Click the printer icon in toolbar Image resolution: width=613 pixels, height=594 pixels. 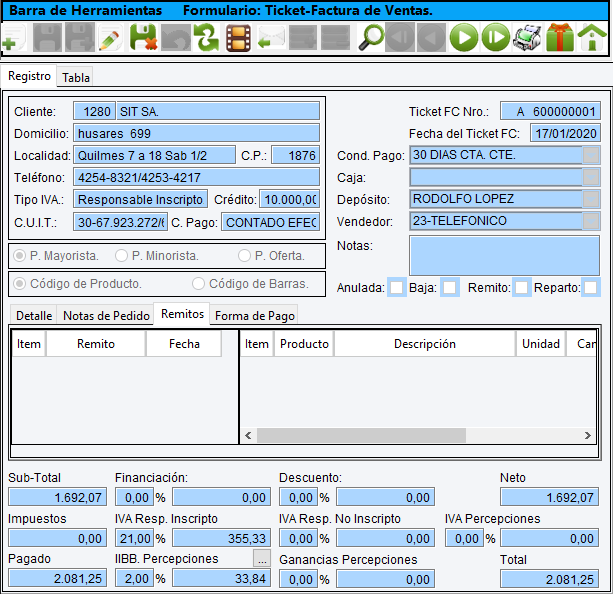coord(527,39)
